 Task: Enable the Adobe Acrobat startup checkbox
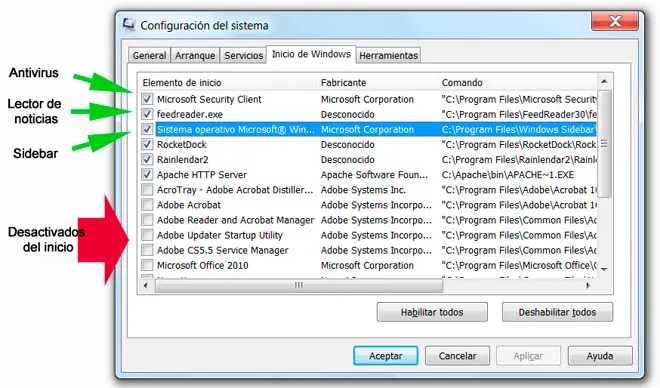tap(147, 205)
